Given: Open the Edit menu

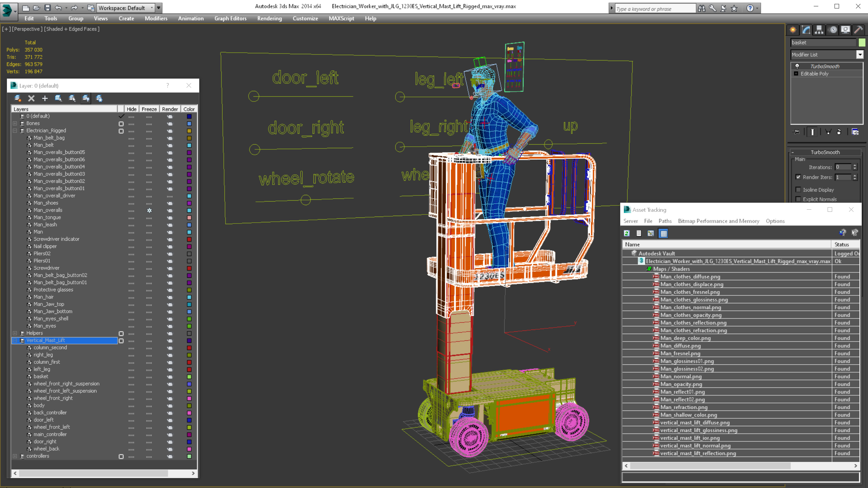Looking at the screenshot, I should 29,18.
